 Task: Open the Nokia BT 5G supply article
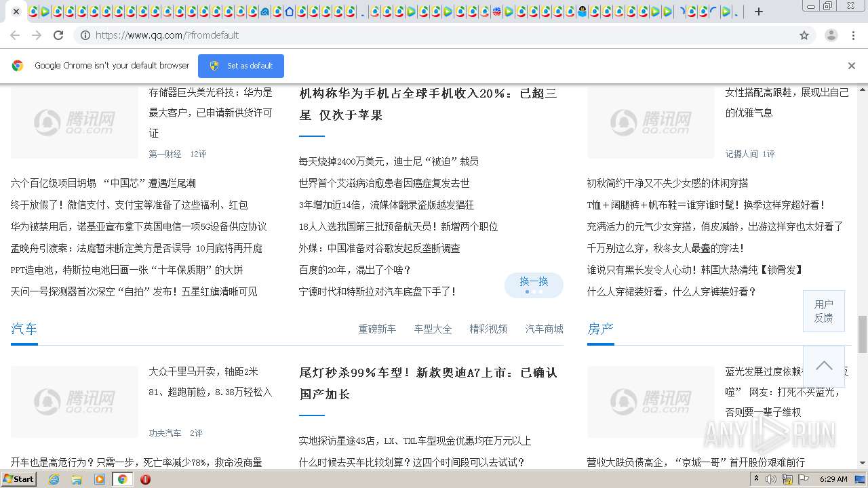point(139,226)
